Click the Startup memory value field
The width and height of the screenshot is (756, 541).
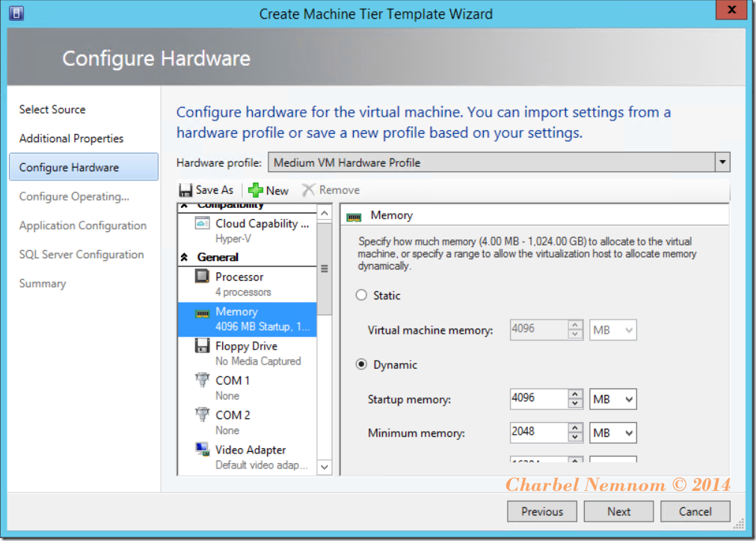point(539,399)
